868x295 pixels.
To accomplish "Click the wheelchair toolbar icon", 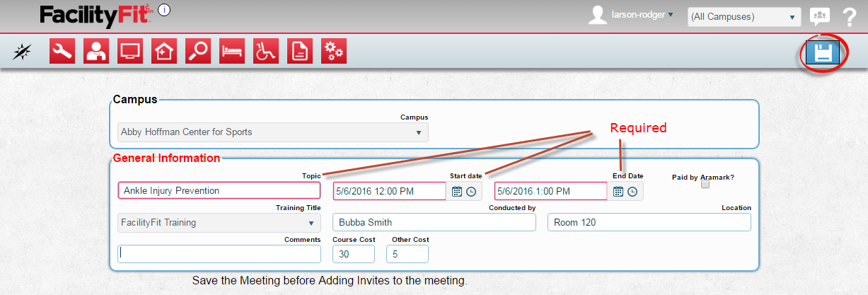I will coord(266,52).
